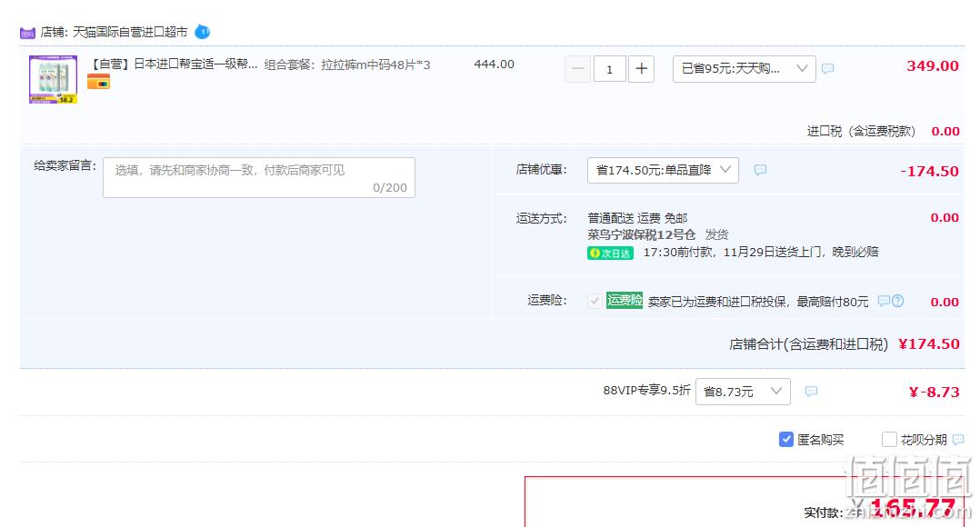Image resolution: width=980 pixels, height=527 pixels.
Task: Open the blue Wangwang chat icon beside store name
Action: coord(203,31)
